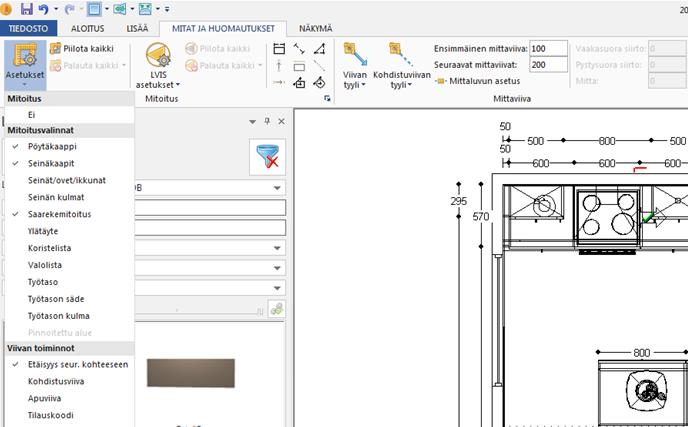Click the vertical arrow dimension icon
This screenshot has height=427, width=688.
pos(279,66)
